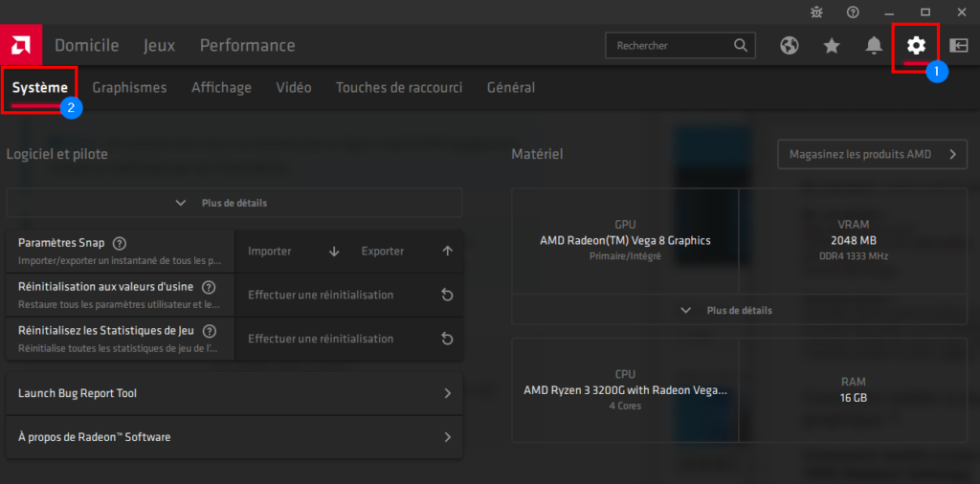Go to the Jeux tab
The image size is (980, 484).
pos(160,46)
